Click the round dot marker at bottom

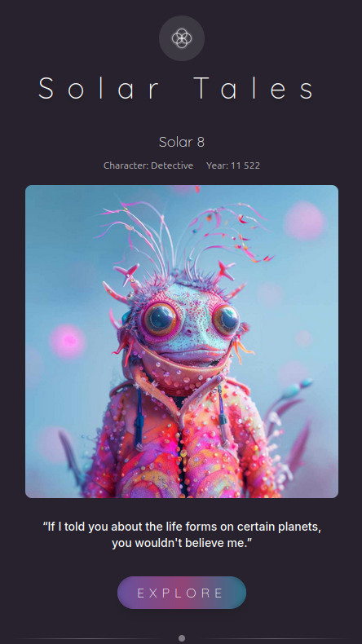tap(182, 638)
